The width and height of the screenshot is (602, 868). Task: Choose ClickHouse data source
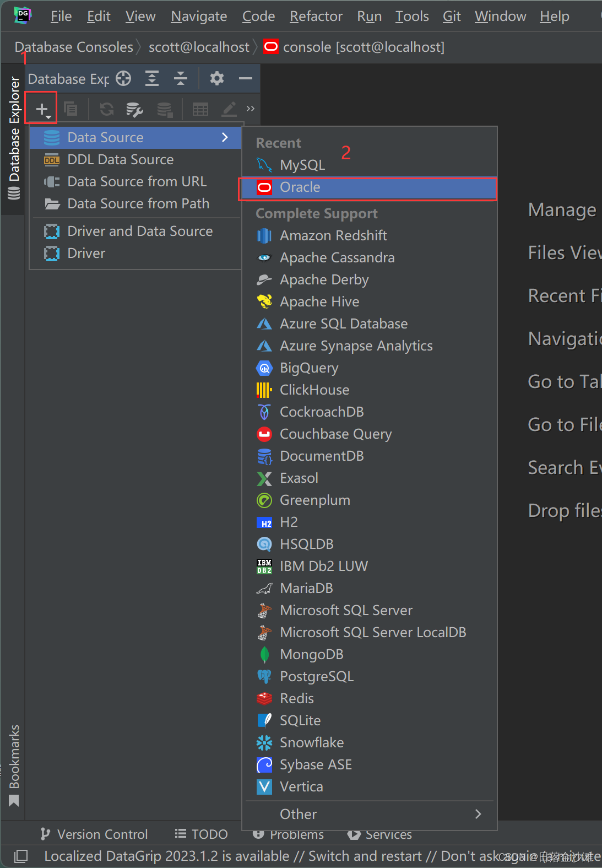[370, 390]
